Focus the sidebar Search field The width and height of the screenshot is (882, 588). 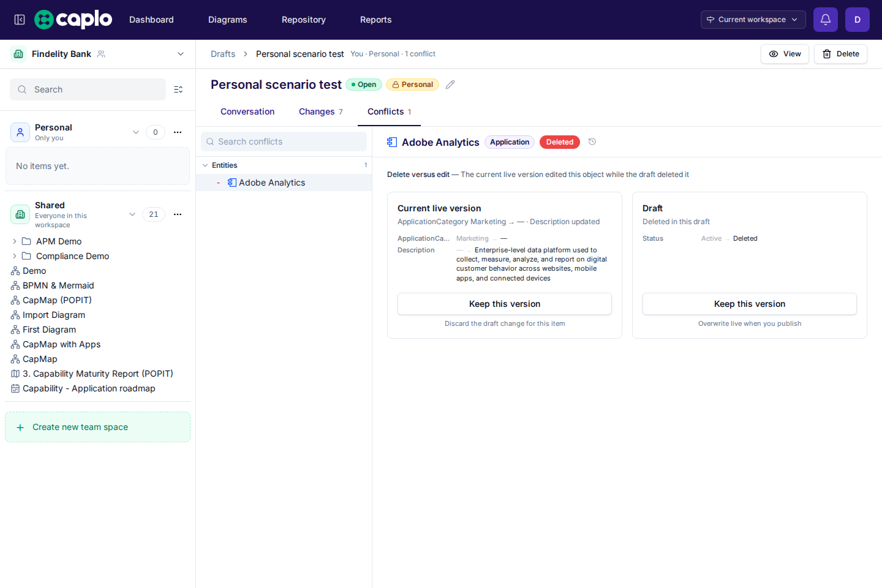tap(88, 89)
